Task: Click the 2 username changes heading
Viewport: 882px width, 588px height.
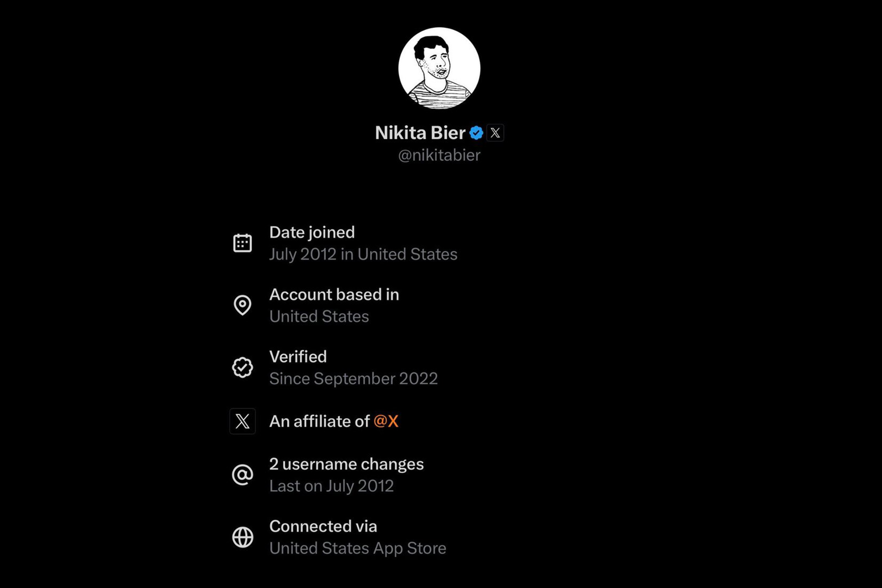Action: [x=346, y=464]
